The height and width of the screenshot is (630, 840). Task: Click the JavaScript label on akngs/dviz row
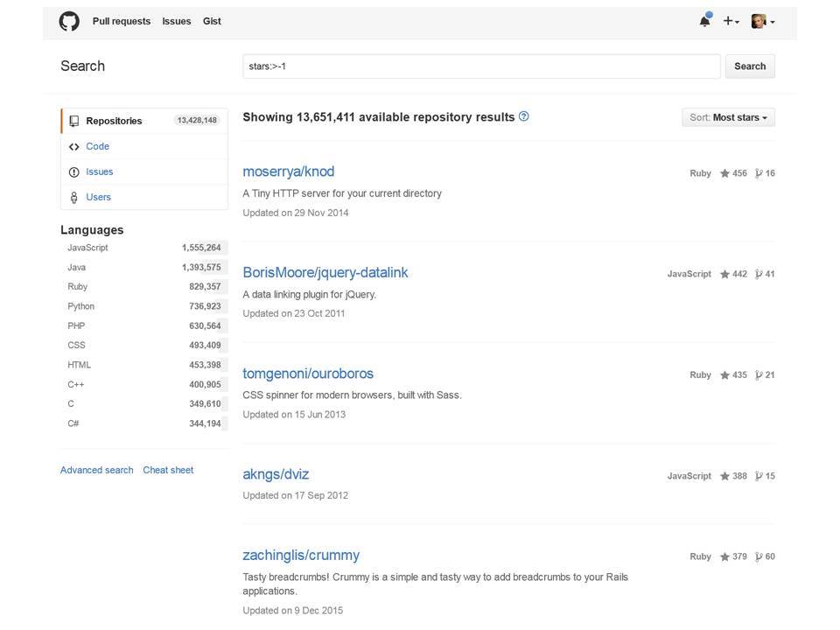689,476
